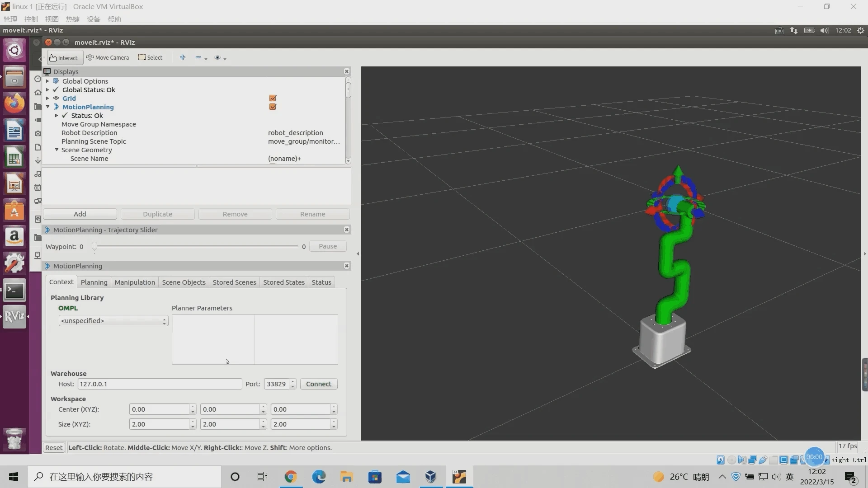Image resolution: width=868 pixels, height=488 pixels.
Task: Click the blue plus toolbar icon
Action: click(183, 57)
